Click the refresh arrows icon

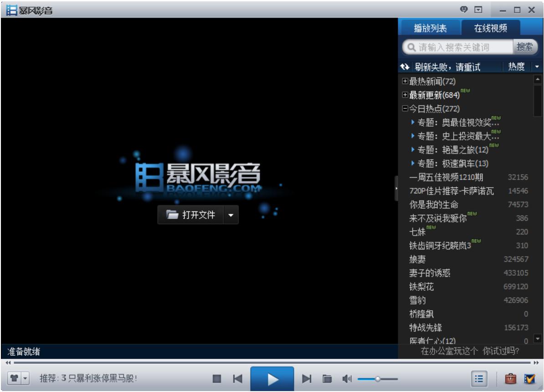coord(405,66)
